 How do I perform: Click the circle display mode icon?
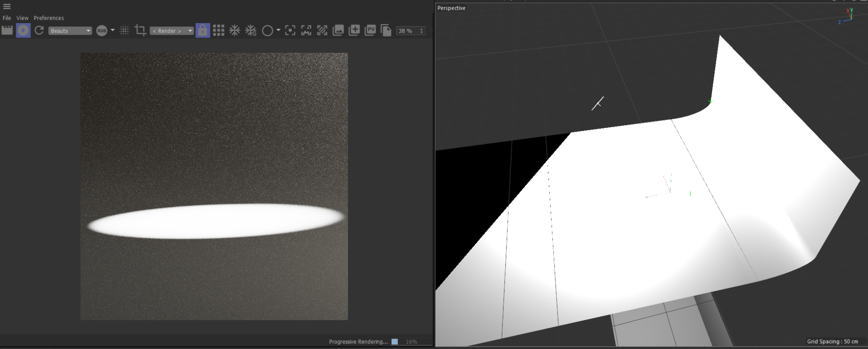click(267, 31)
